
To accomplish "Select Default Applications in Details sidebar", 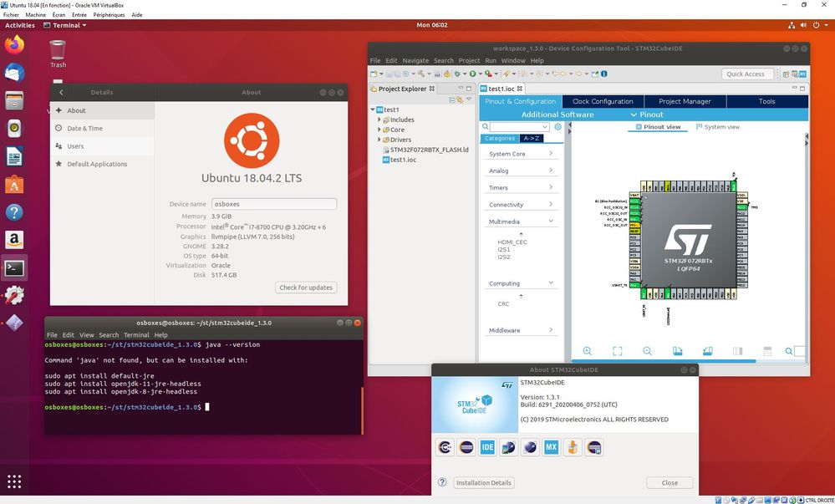I will pos(102,164).
